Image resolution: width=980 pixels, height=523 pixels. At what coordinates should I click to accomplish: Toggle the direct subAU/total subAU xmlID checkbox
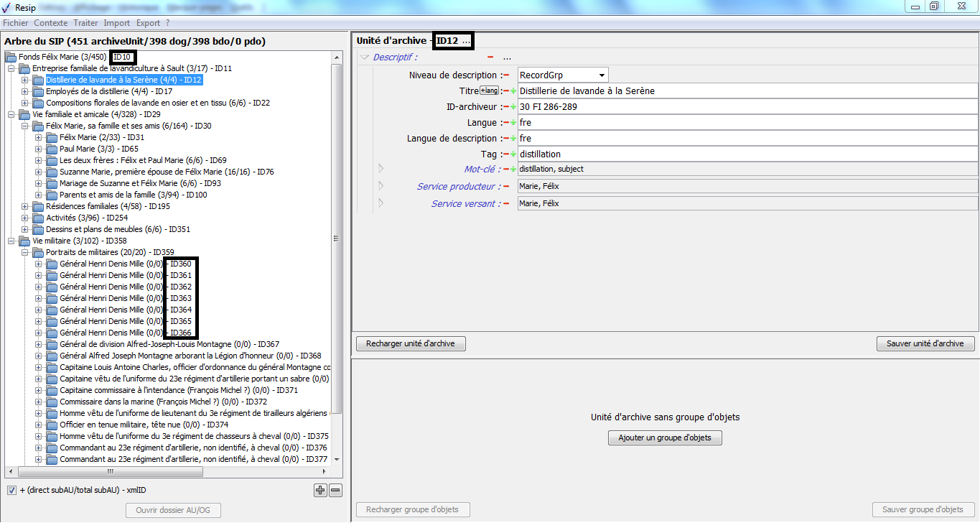[x=11, y=491]
